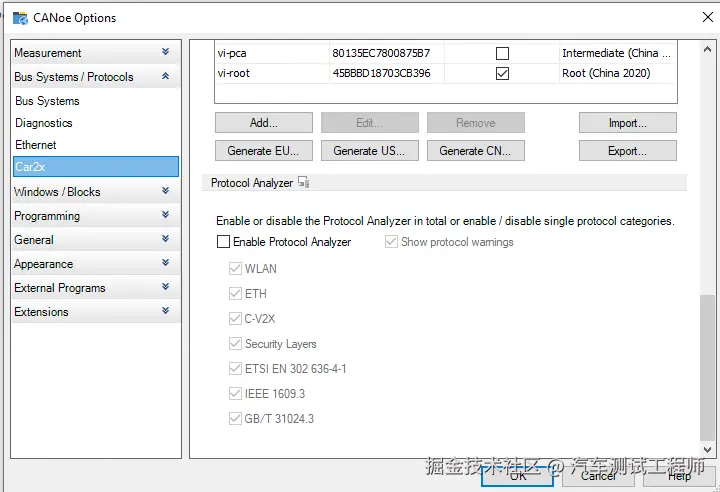720x492 pixels.
Task: Click the Intermediate (China ... cell
Action: (x=616, y=53)
